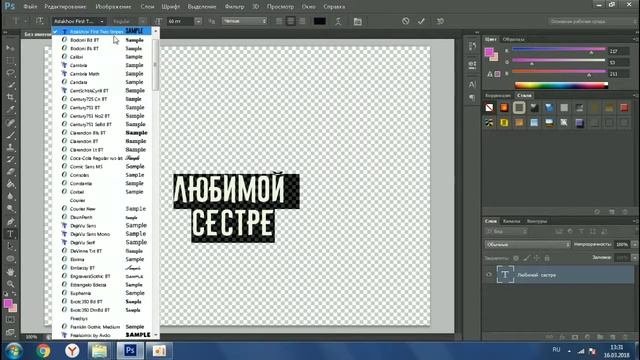Open the Файл menu
The image size is (640, 360).
point(30,7)
